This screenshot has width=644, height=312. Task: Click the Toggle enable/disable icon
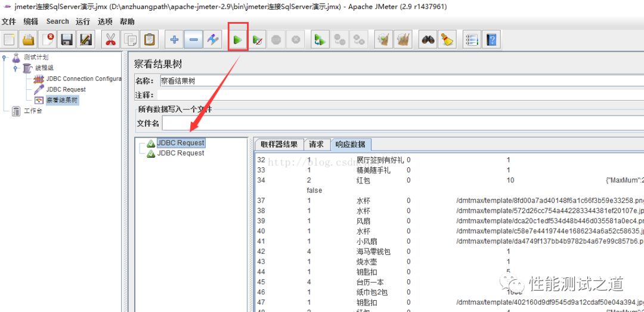(x=213, y=40)
